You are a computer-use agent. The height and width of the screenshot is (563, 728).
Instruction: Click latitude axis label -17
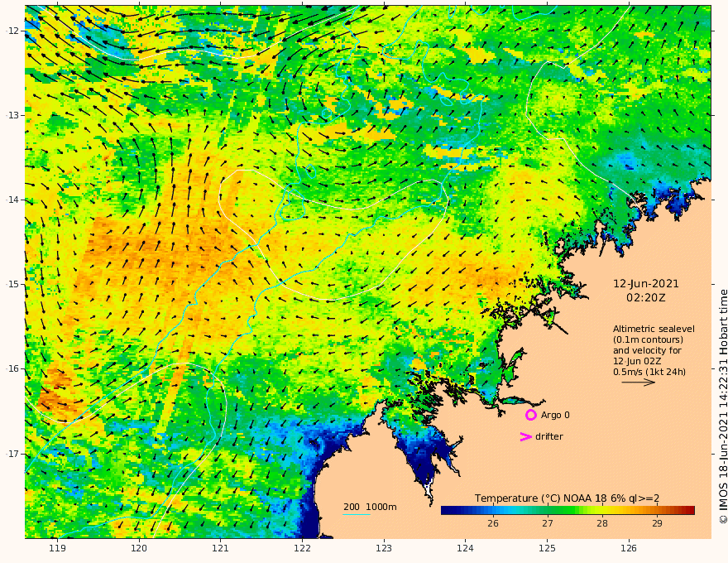tap(12, 454)
